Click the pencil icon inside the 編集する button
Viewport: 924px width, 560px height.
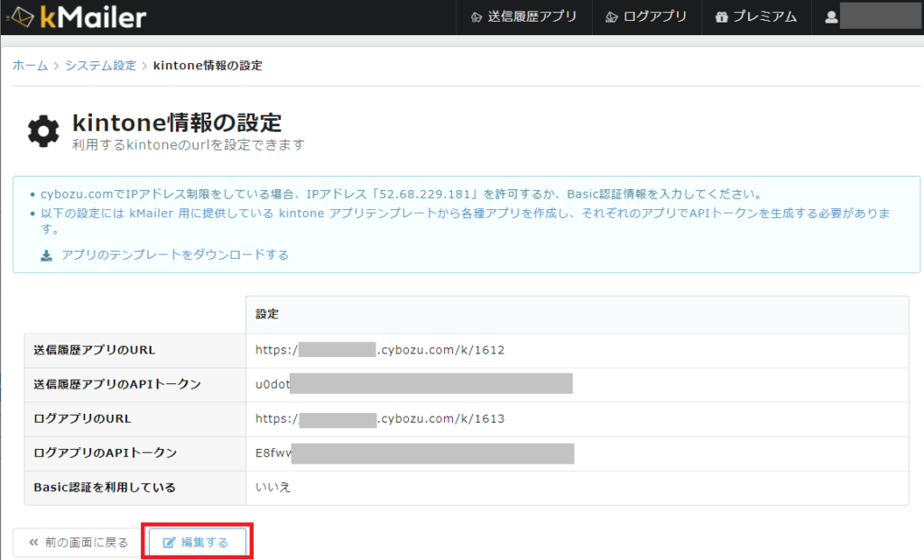(171, 541)
